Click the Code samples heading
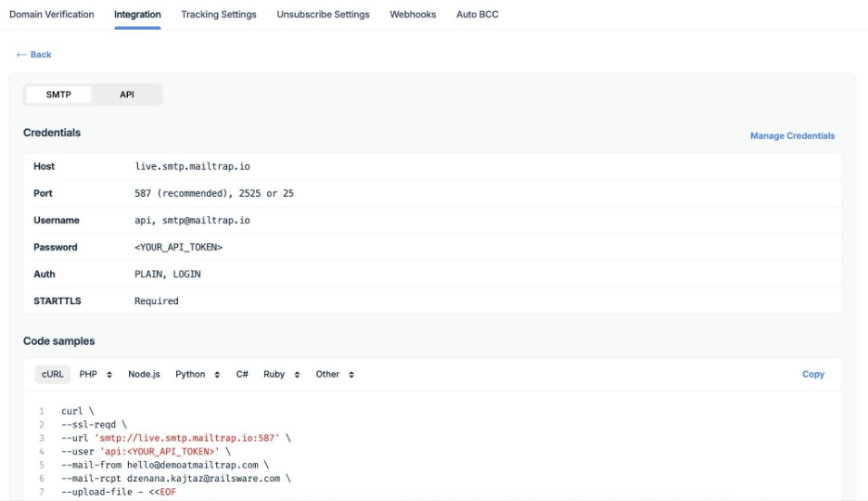Image resolution: width=868 pixels, height=501 pixels. (x=59, y=341)
